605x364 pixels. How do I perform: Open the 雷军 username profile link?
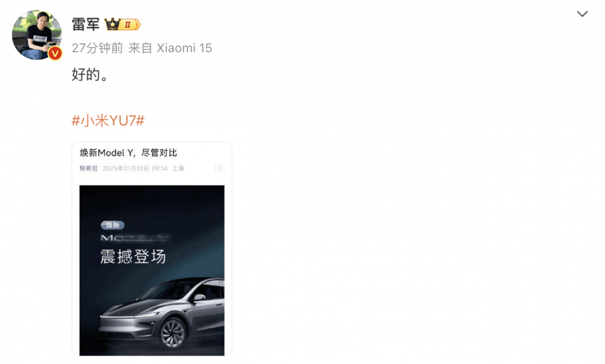click(x=86, y=24)
